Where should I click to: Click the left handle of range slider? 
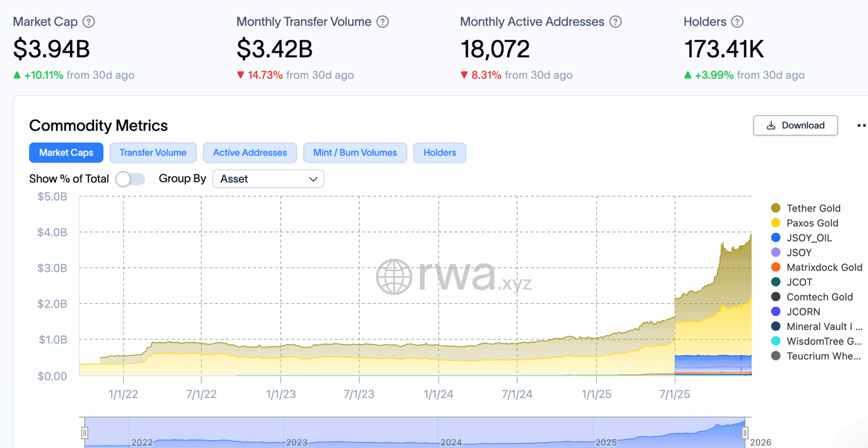[x=84, y=433]
